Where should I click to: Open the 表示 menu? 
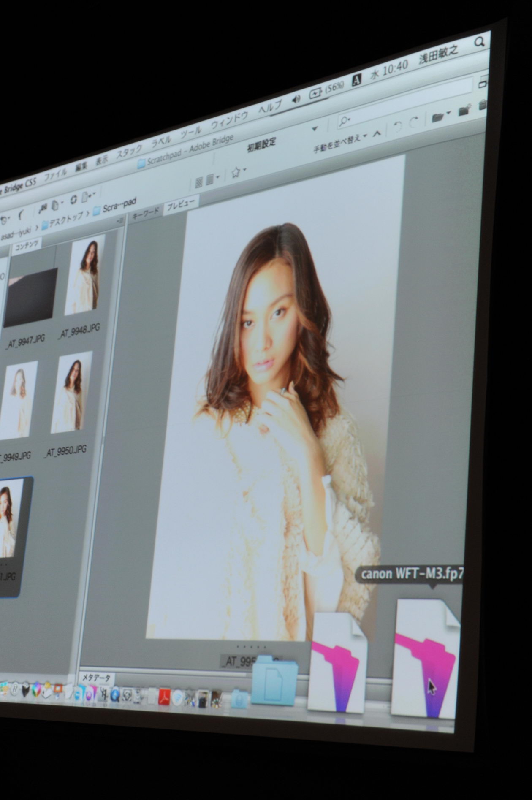pos(102,161)
